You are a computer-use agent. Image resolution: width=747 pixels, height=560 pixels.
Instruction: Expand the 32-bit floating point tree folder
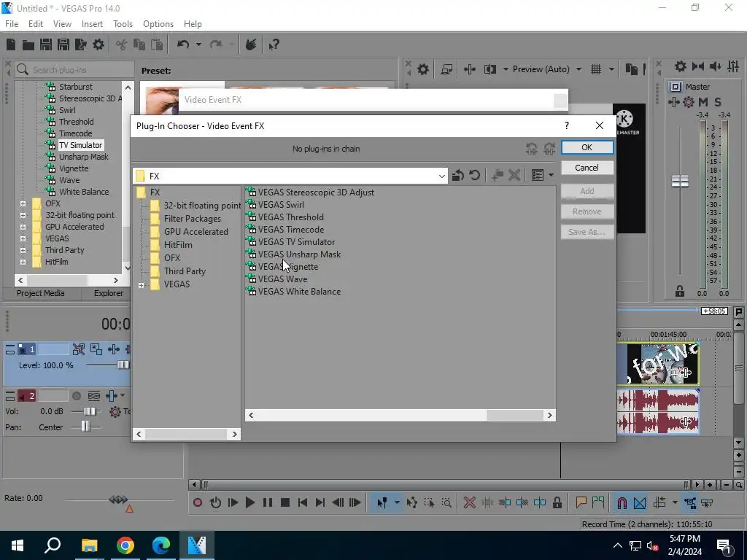(x=23, y=215)
